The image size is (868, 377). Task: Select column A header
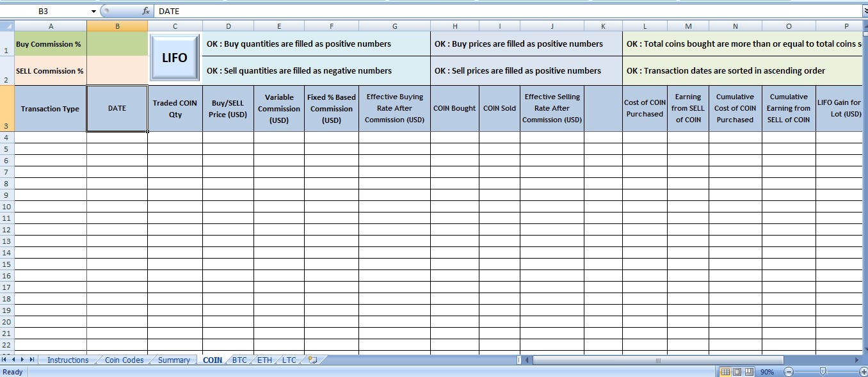(51, 26)
